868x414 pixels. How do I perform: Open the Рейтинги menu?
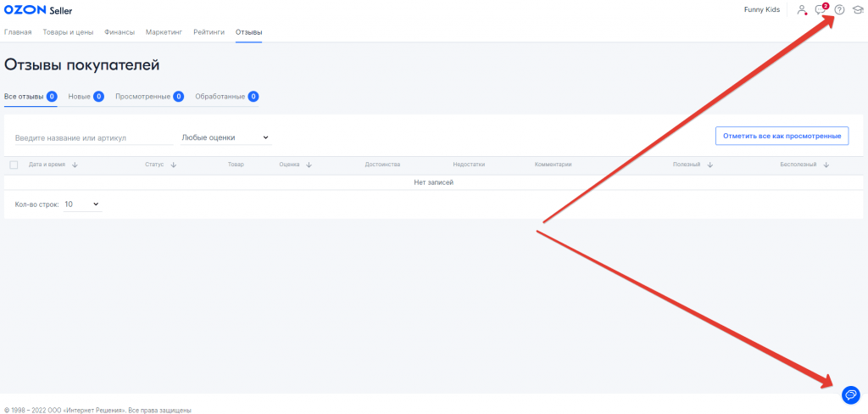(209, 32)
